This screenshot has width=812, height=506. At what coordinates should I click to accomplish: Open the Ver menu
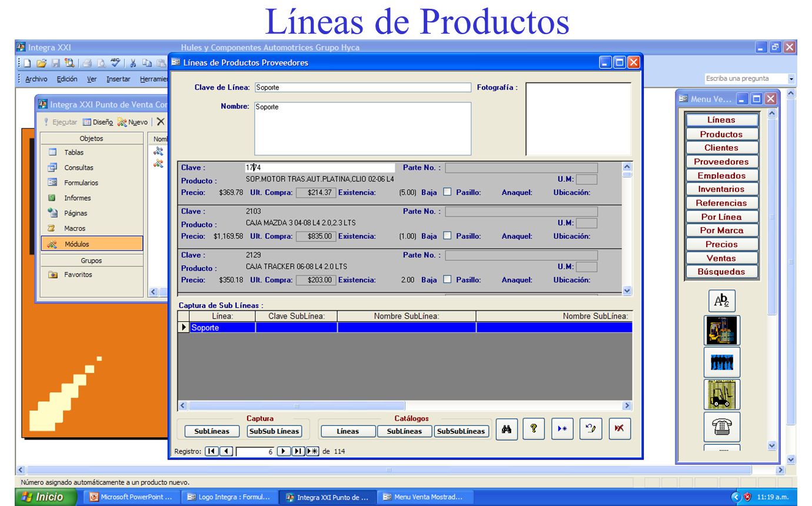pos(92,79)
